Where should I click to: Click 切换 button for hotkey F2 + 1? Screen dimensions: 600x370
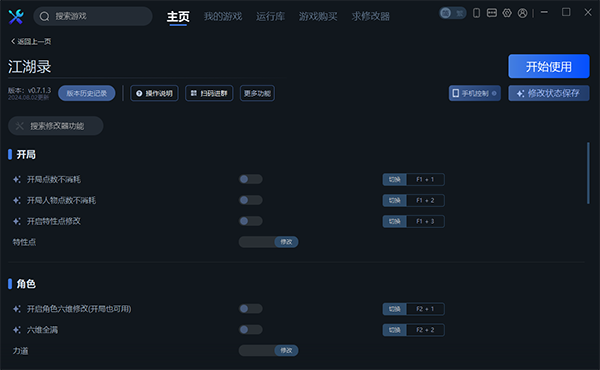click(x=395, y=309)
